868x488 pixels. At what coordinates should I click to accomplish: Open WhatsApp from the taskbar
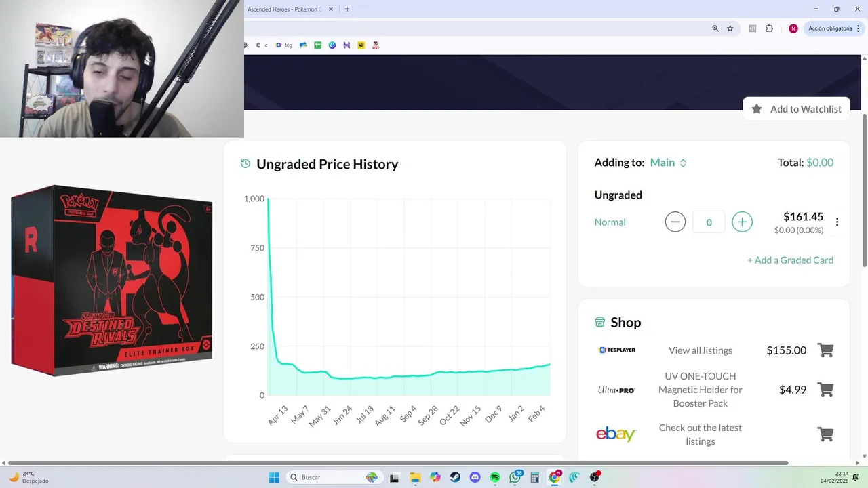pos(515,477)
